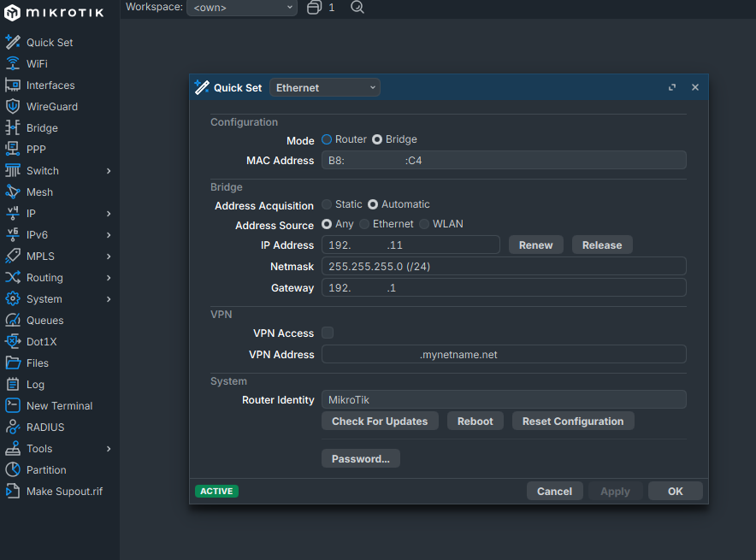Choose Automatic address acquisition
Viewport: 756px width, 560px height.
coord(373,204)
